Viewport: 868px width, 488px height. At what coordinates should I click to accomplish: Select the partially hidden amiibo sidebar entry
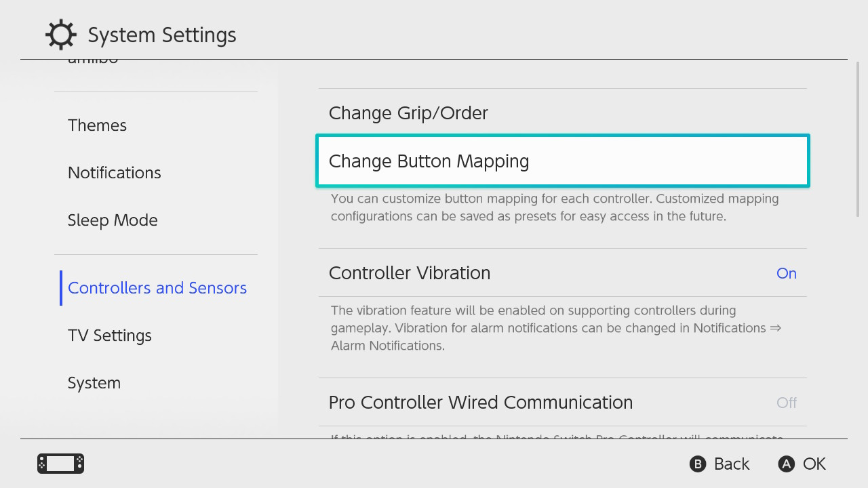click(x=93, y=62)
